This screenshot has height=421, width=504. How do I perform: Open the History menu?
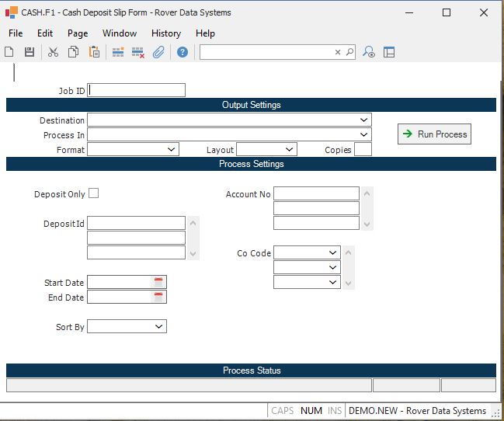point(165,33)
